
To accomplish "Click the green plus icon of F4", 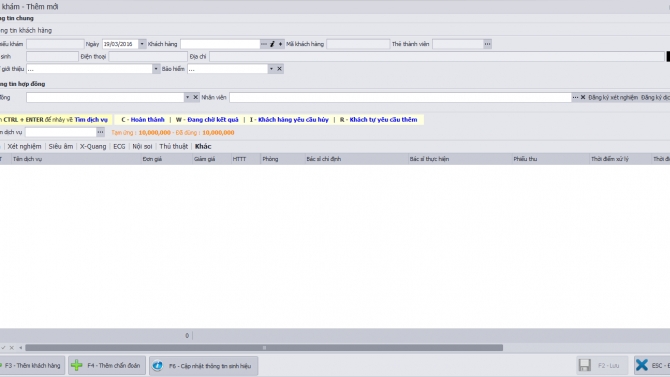I will (77, 365).
